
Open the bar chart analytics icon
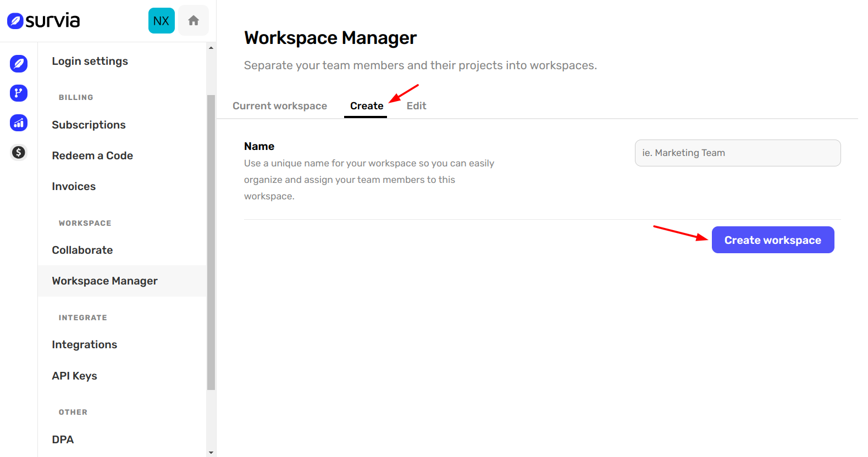point(19,122)
